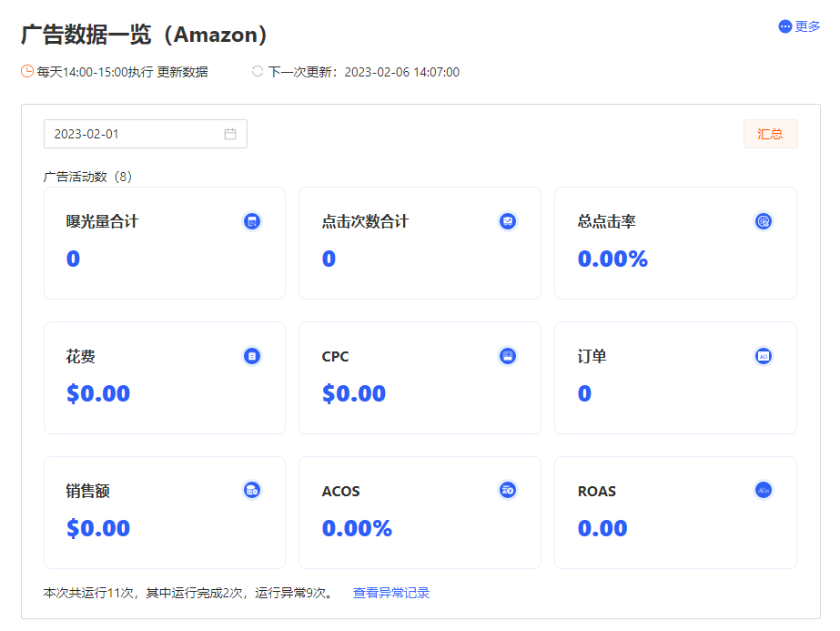Screen dimensions: 840x631
Task: Click the 2023-02-01 date input field
Action: click(x=146, y=134)
